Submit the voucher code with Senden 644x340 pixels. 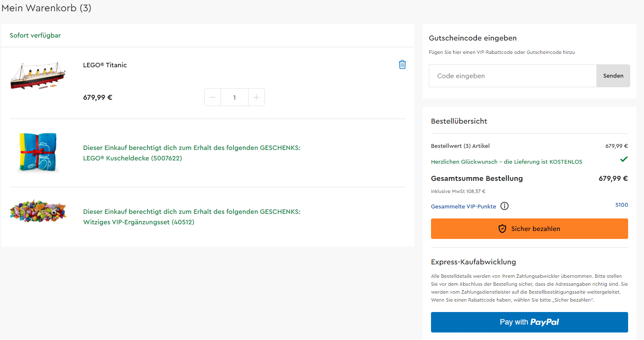[x=613, y=76]
